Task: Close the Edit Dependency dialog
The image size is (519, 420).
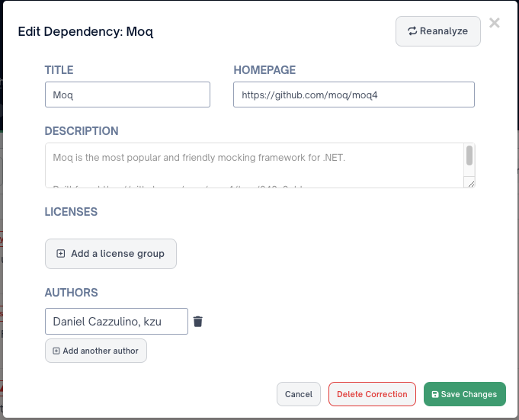Action: click(x=494, y=23)
